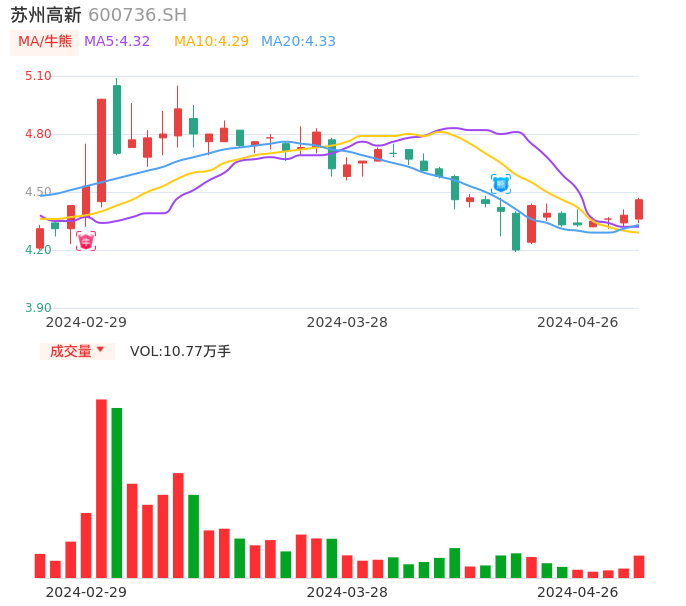Click the last red candlestick on the right
The image size is (686, 606).
pos(639,209)
